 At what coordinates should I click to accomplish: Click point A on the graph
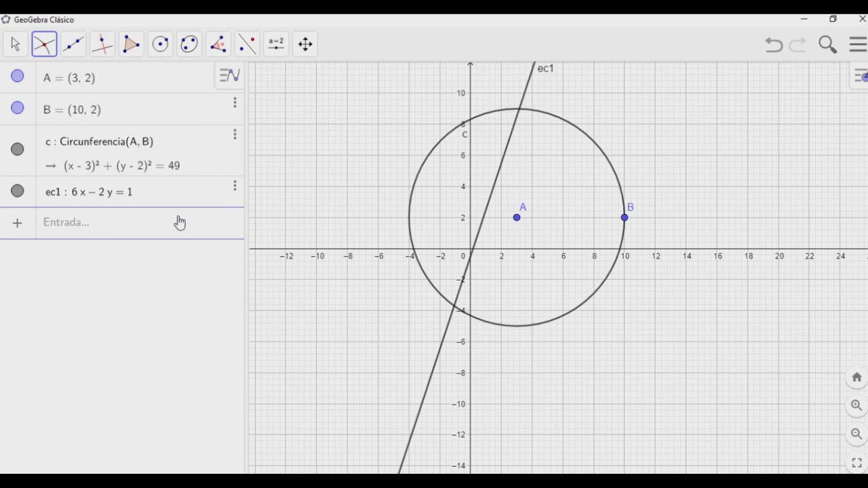coord(517,218)
